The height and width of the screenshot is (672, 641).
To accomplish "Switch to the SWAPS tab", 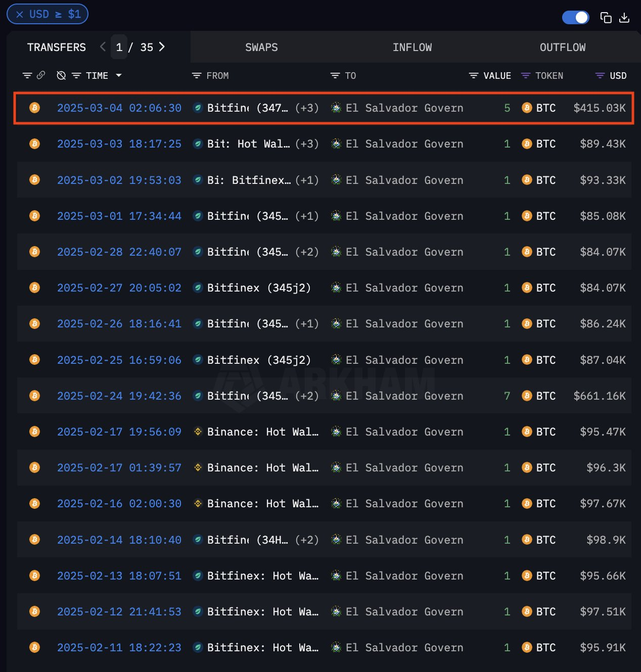I will point(261,47).
